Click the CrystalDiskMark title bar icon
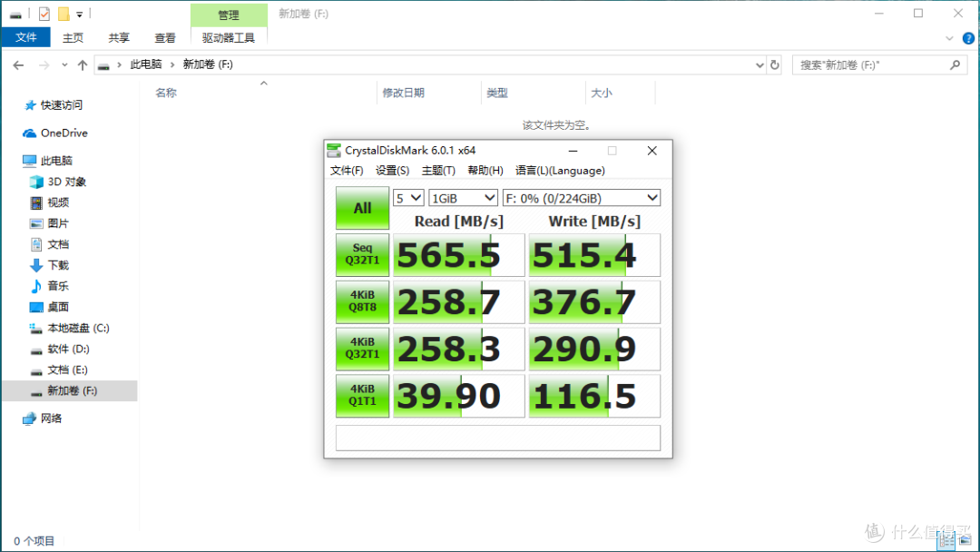This screenshot has width=980, height=552. pyautogui.click(x=334, y=150)
